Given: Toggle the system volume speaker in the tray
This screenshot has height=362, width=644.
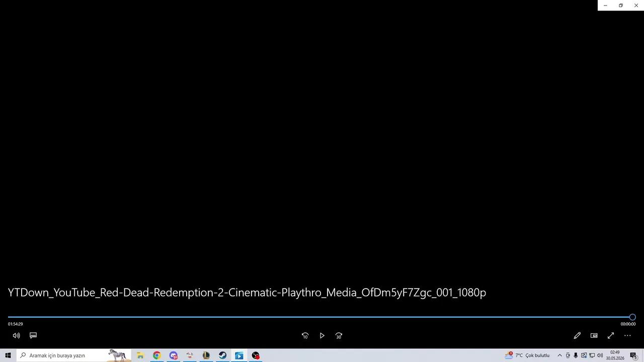Looking at the screenshot, I should 600,355.
